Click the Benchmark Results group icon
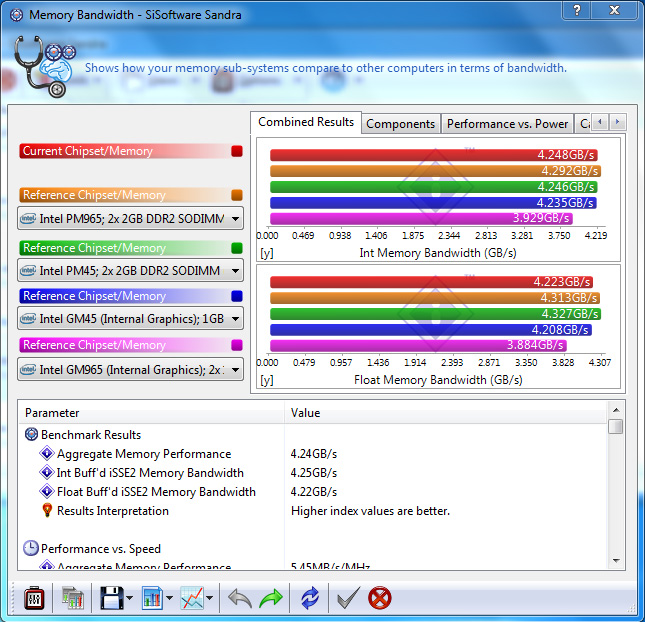The image size is (645, 622). tap(31, 434)
